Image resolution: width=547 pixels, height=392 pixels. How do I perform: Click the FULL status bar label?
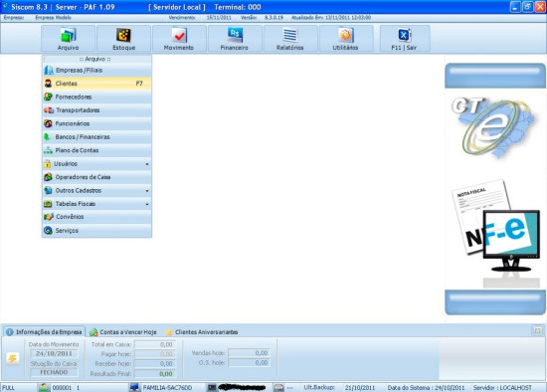coord(9,388)
